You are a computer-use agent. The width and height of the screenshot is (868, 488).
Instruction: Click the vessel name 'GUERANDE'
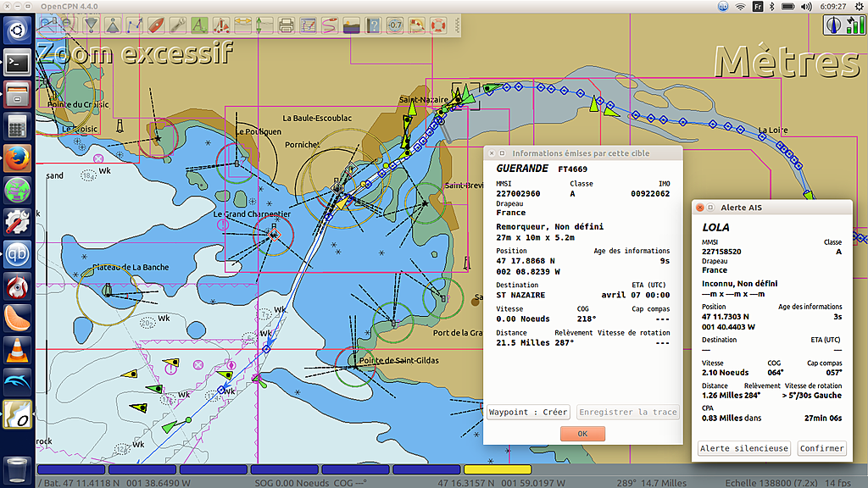click(522, 169)
